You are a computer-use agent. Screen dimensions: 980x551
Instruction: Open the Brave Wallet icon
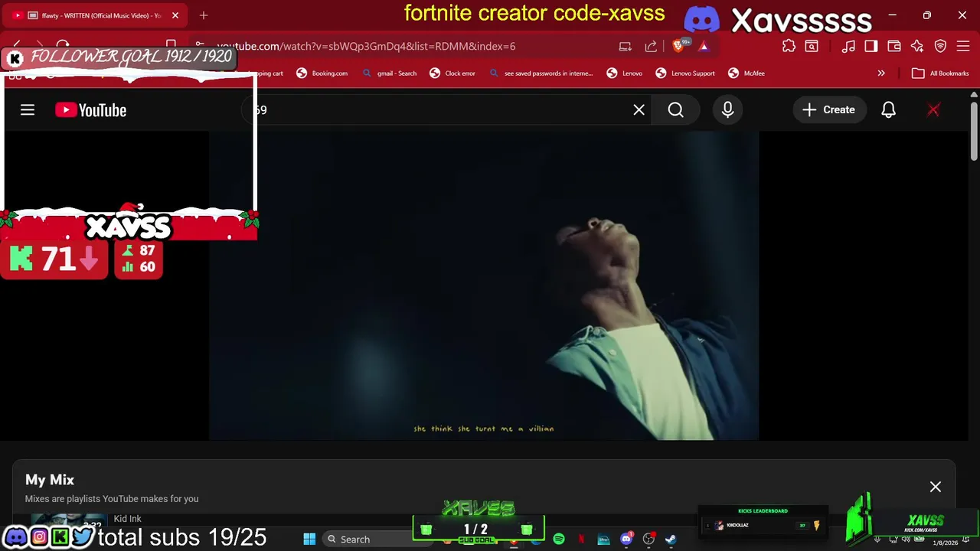point(894,46)
